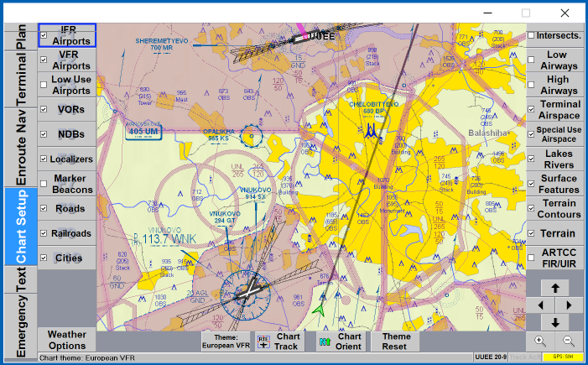
Task: Pan the chart left with the arrow
Action: (x=541, y=305)
